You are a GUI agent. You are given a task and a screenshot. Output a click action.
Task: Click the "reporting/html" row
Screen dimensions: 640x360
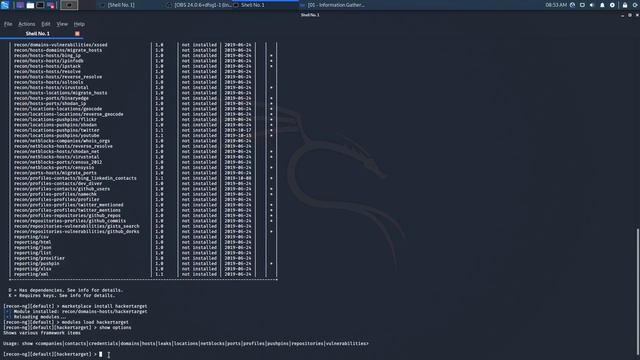click(x=143, y=242)
